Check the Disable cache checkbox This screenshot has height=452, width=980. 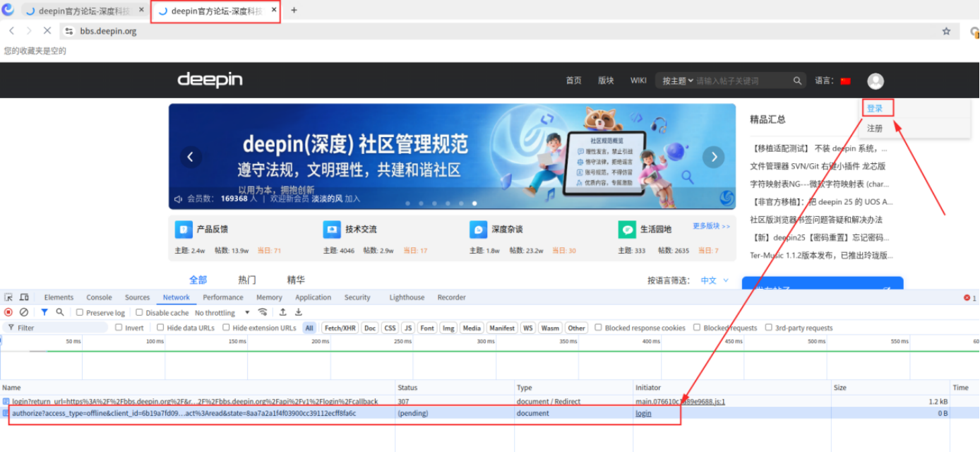(140, 313)
